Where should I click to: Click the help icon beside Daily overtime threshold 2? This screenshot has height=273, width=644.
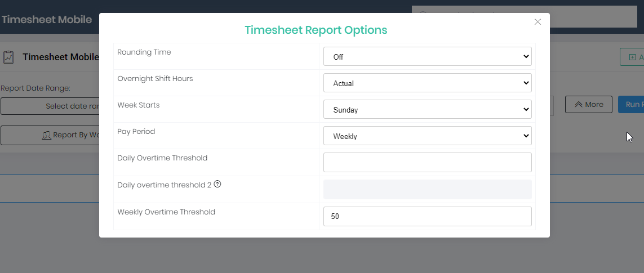point(217,184)
